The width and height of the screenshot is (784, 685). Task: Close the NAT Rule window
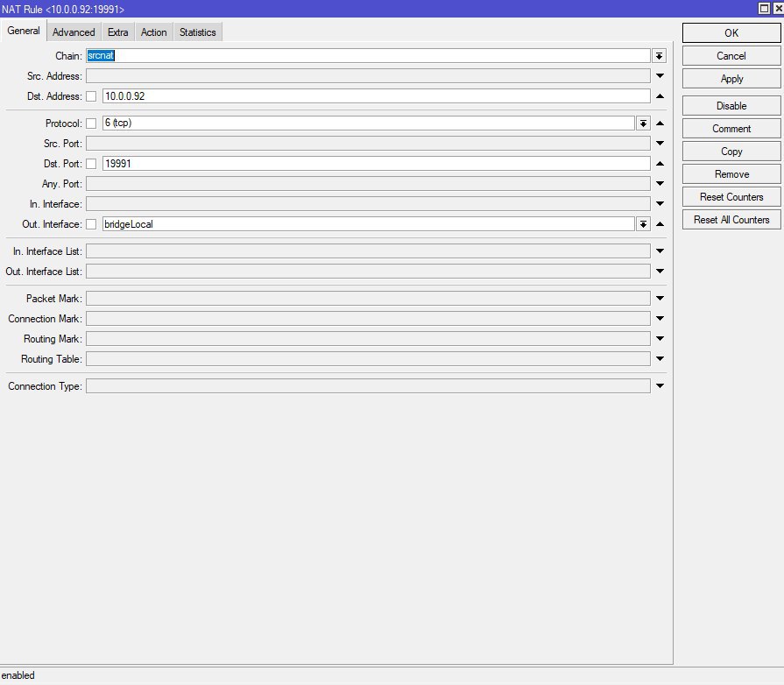778,9
